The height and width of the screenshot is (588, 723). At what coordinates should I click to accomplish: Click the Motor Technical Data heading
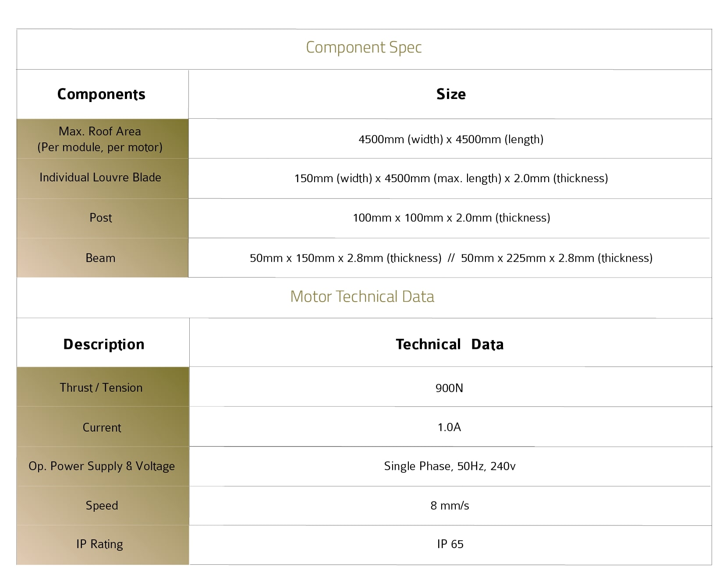[362, 297]
